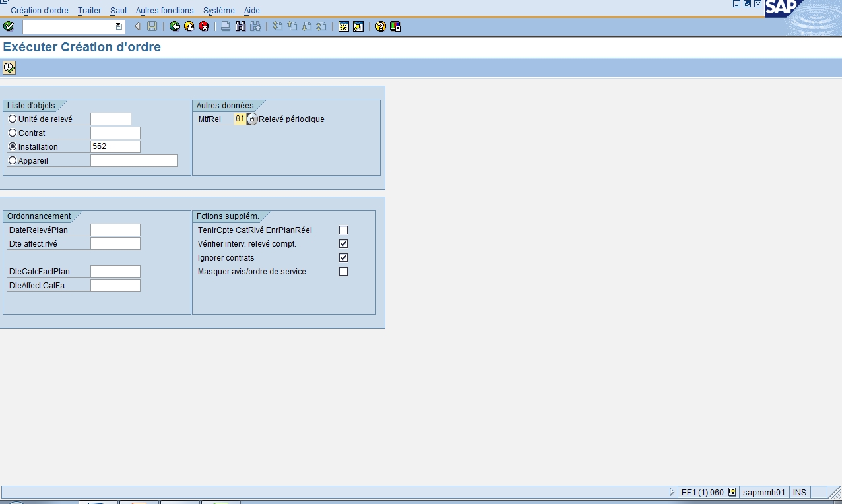This screenshot has width=842, height=504.
Task: Click the Find Next binoculars icon
Action: pyautogui.click(x=255, y=26)
